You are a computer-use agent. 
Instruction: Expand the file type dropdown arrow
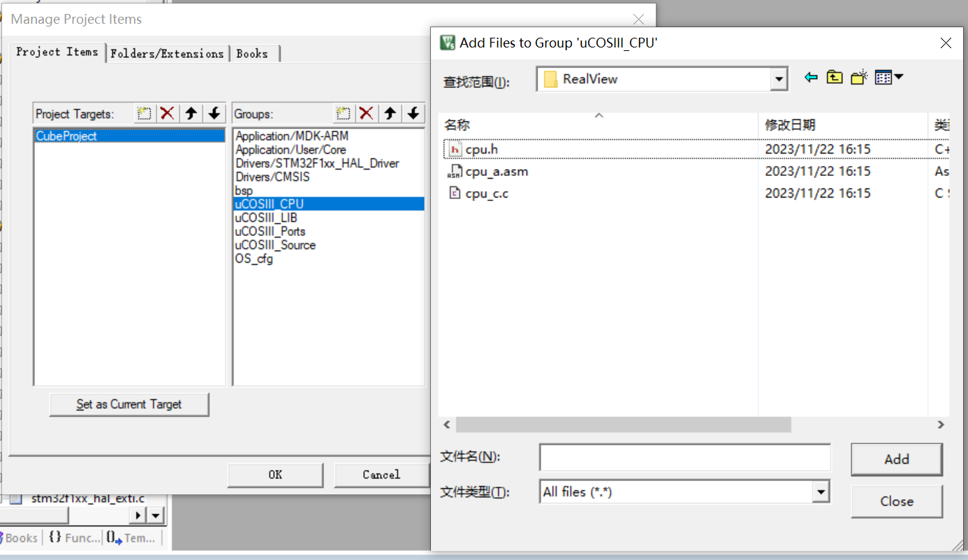point(821,492)
